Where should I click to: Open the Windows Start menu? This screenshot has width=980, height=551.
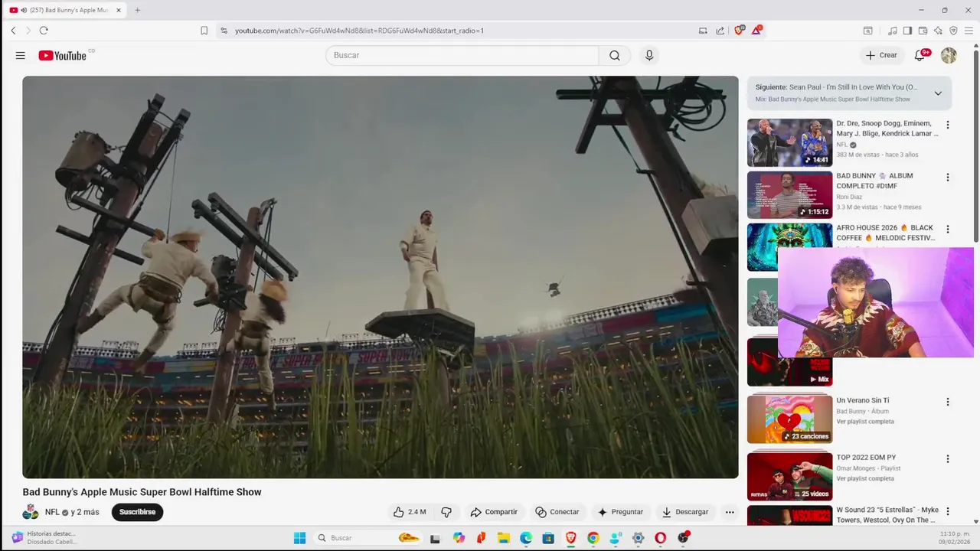(x=300, y=538)
